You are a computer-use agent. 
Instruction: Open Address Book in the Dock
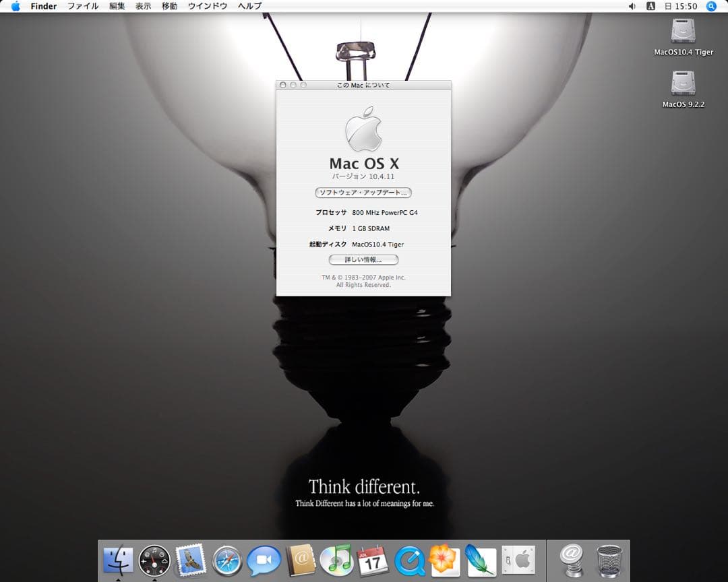pos(300,561)
